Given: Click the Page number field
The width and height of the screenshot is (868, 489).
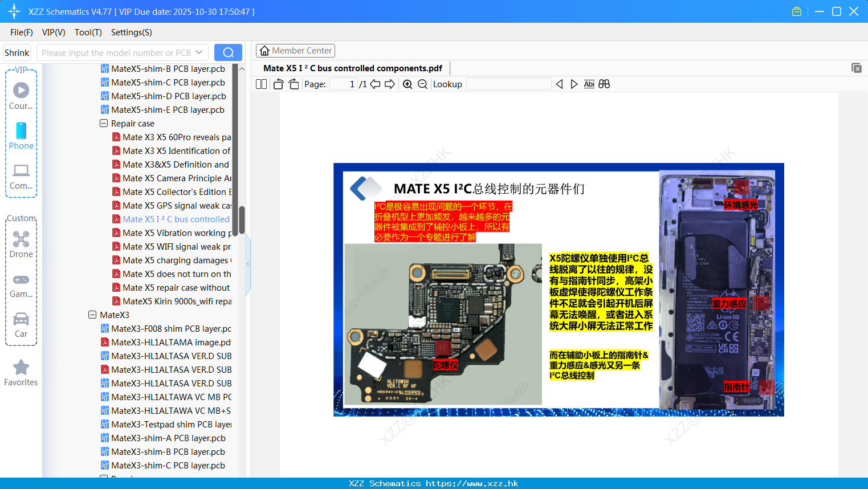Looking at the screenshot, I should pos(344,84).
